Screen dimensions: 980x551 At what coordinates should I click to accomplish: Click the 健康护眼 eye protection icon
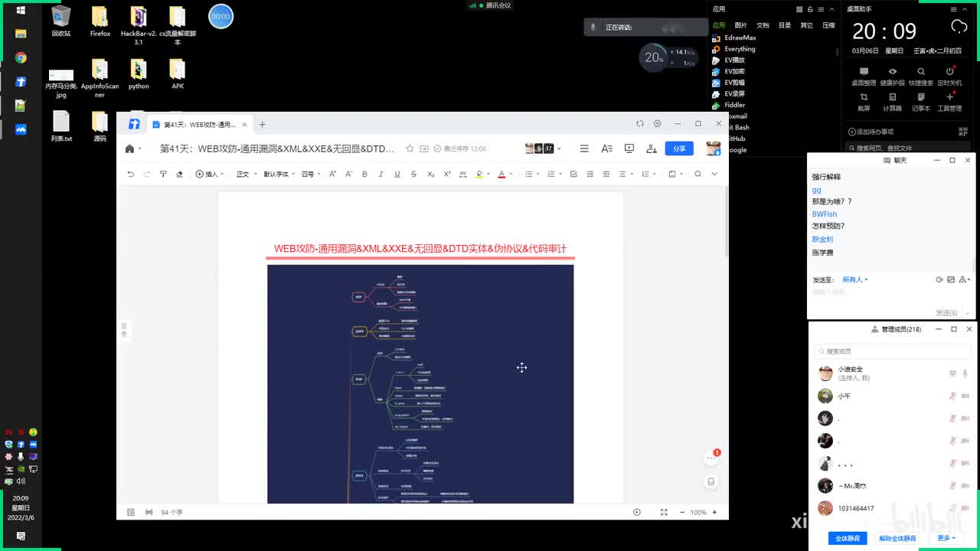click(892, 76)
